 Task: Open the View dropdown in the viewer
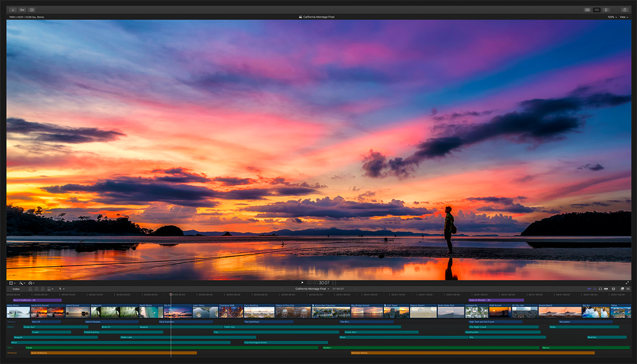pos(623,17)
